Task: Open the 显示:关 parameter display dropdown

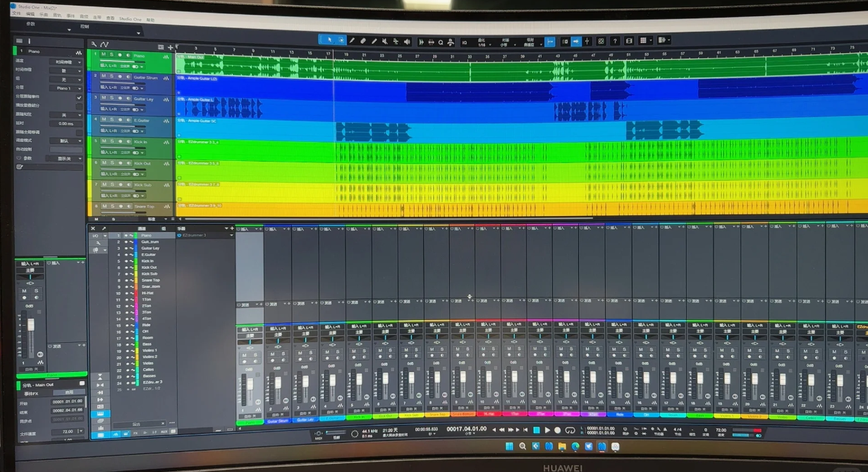Action: click(x=64, y=159)
